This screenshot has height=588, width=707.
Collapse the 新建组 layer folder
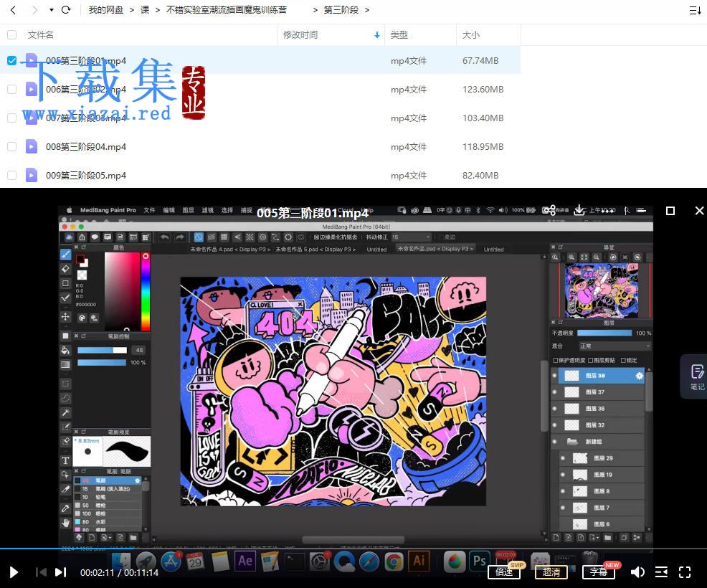coord(572,442)
